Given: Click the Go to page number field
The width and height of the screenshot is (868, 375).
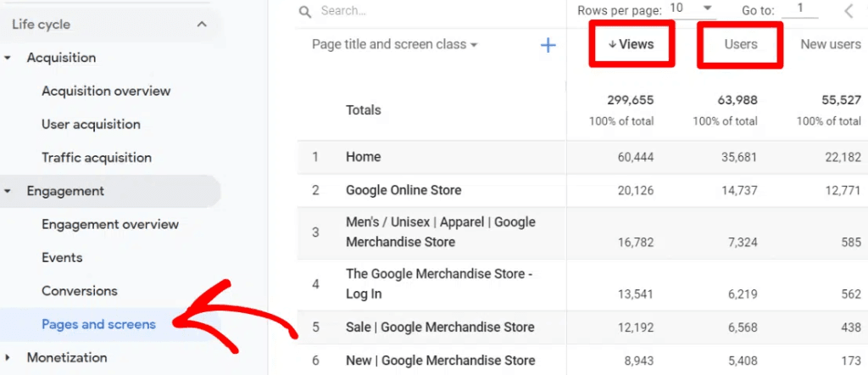Looking at the screenshot, I should [x=798, y=9].
